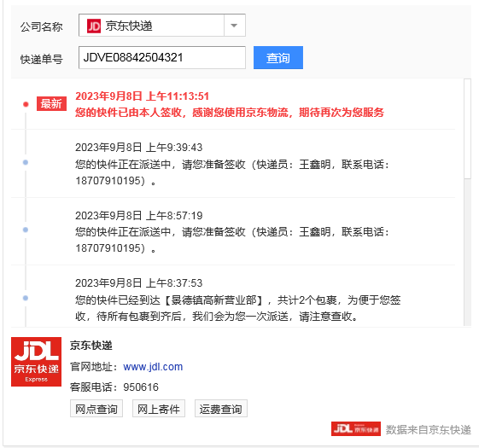
Task: Open the www.jdl.com link
Action: pos(153,366)
